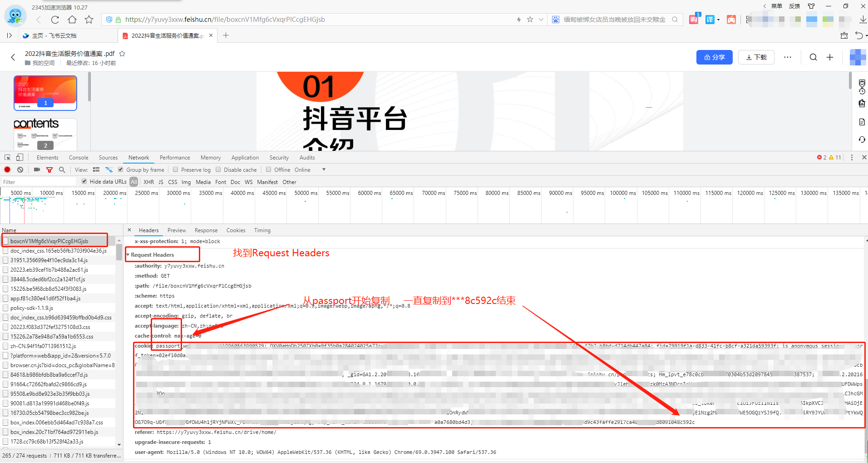868x463 pixels.
Task: Toggle the network filter funnel icon
Action: pos(49,169)
